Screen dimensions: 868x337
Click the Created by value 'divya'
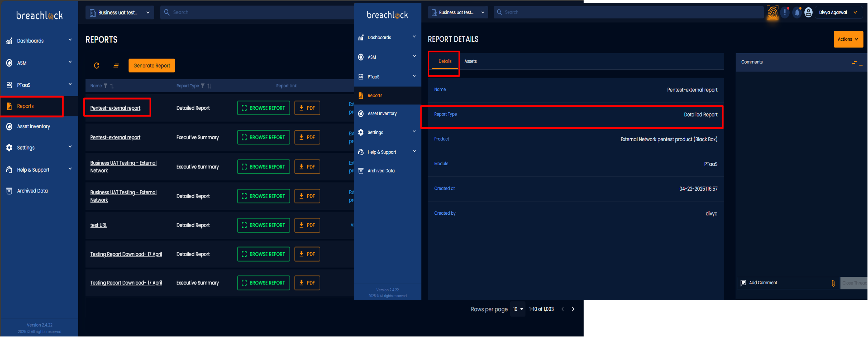coord(711,214)
